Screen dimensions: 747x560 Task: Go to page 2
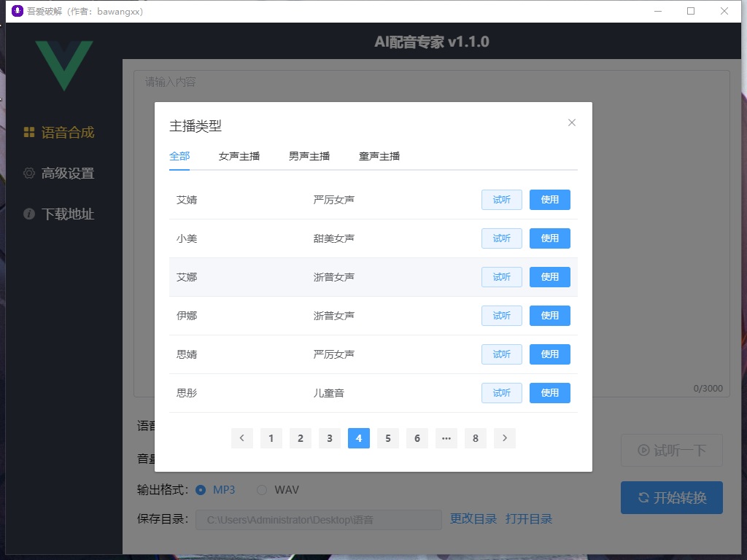[300, 438]
